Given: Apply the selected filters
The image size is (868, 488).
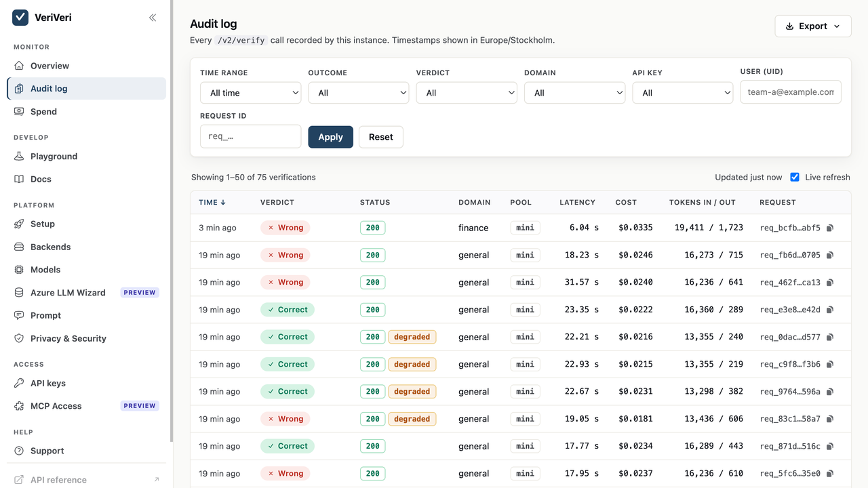Looking at the screenshot, I should [x=330, y=137].
